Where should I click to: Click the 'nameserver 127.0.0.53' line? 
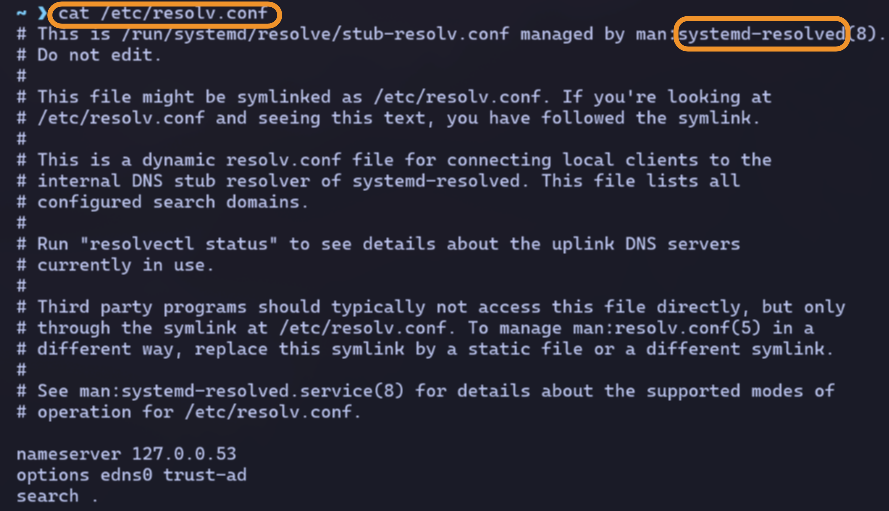126,453
